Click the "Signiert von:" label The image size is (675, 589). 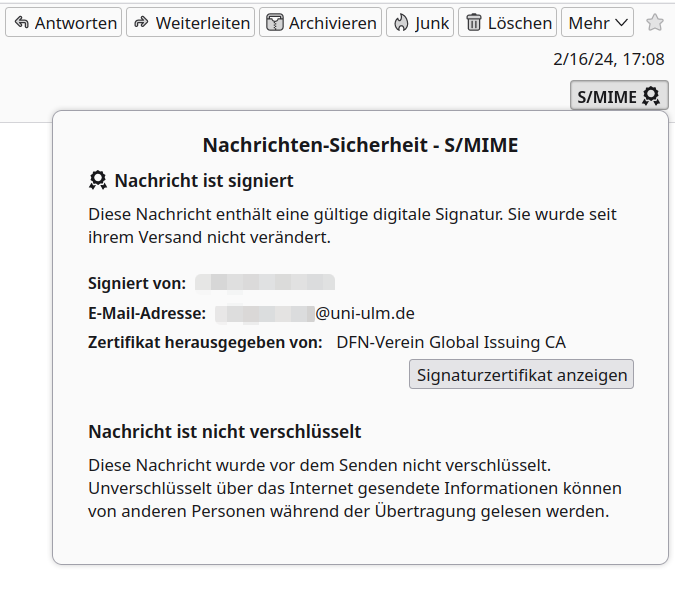coord(137,283)
